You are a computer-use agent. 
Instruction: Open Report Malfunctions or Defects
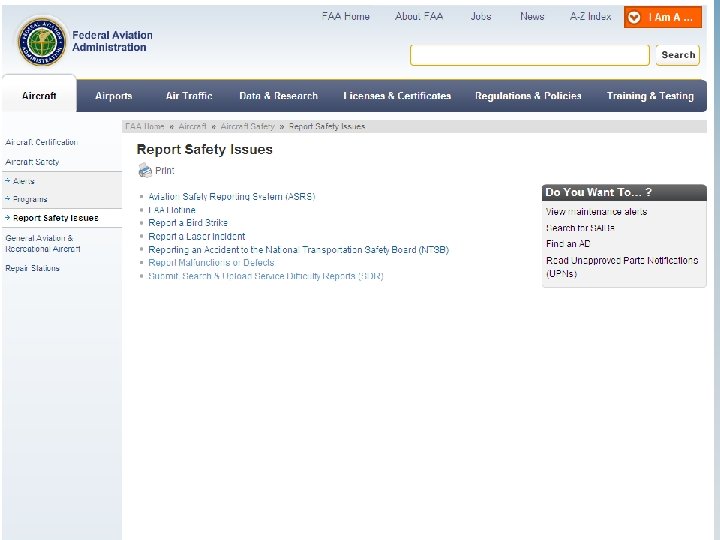point(211,263)
